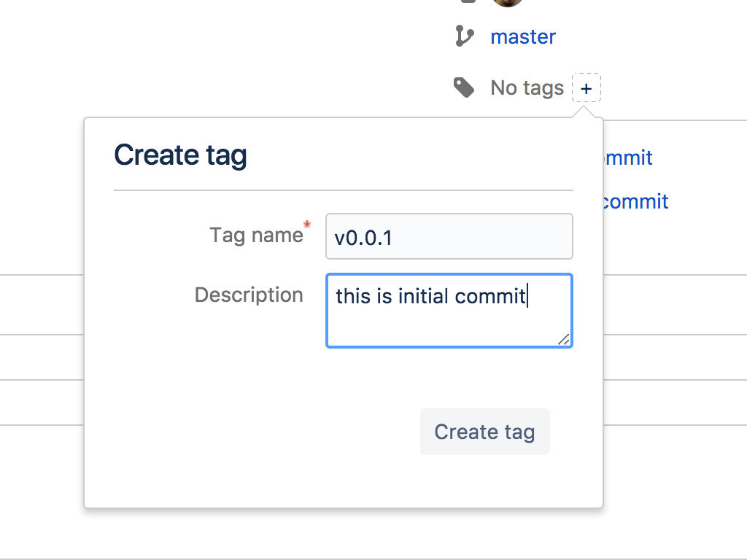
Task: Focus the Tag name input field
Action: pos(449,237)
